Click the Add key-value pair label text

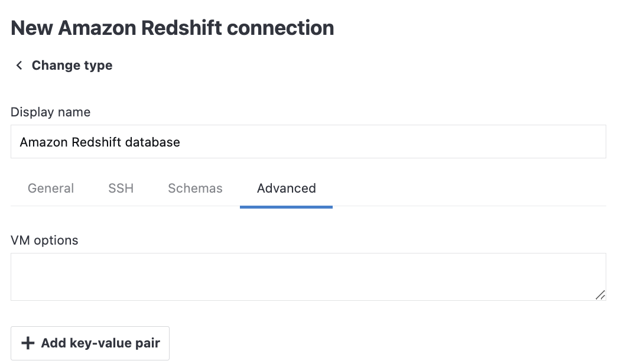100,343
